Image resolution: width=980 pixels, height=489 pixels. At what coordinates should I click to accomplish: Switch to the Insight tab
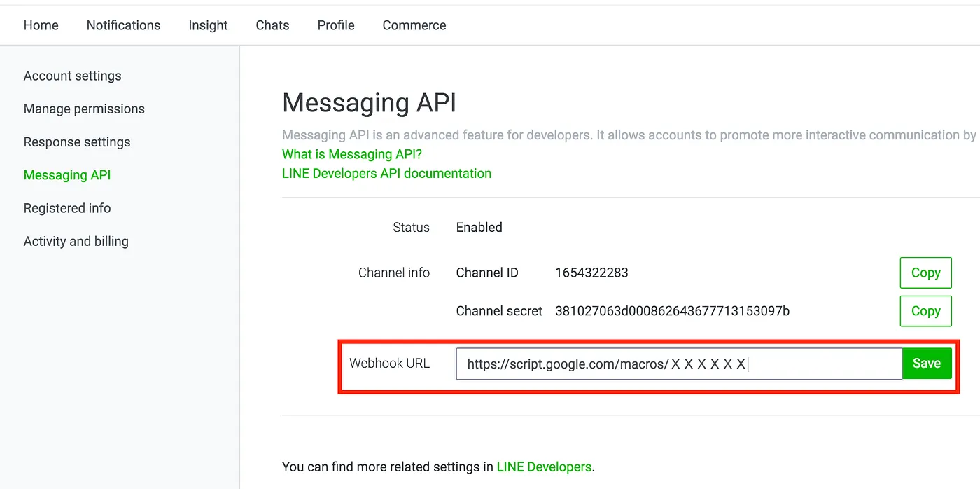click(208, 25)
